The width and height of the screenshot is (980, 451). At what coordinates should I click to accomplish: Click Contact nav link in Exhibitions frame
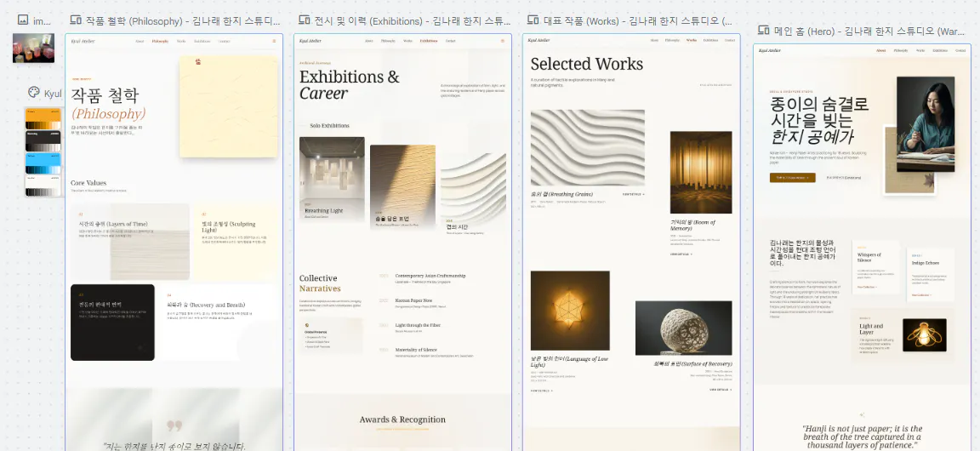451,42
